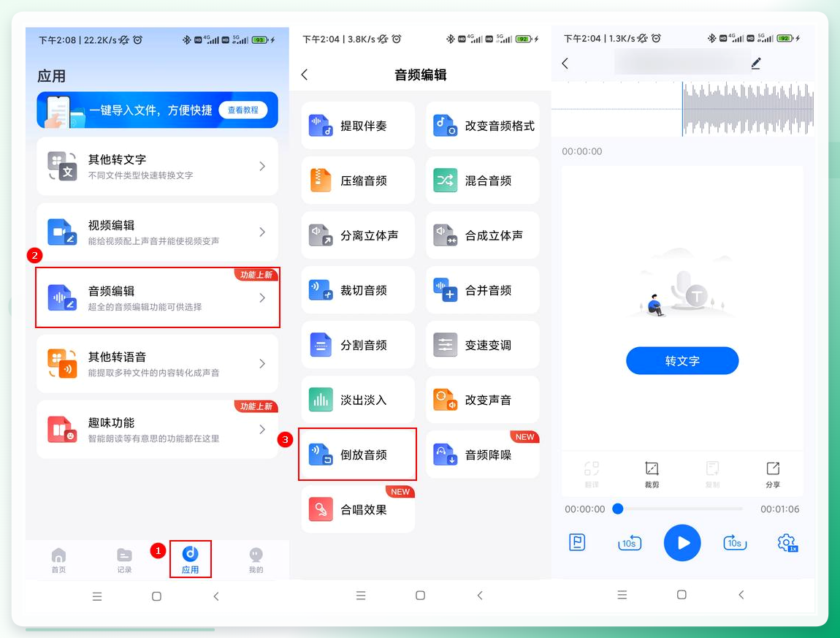Open 分割音频 tool

[358, 345]
